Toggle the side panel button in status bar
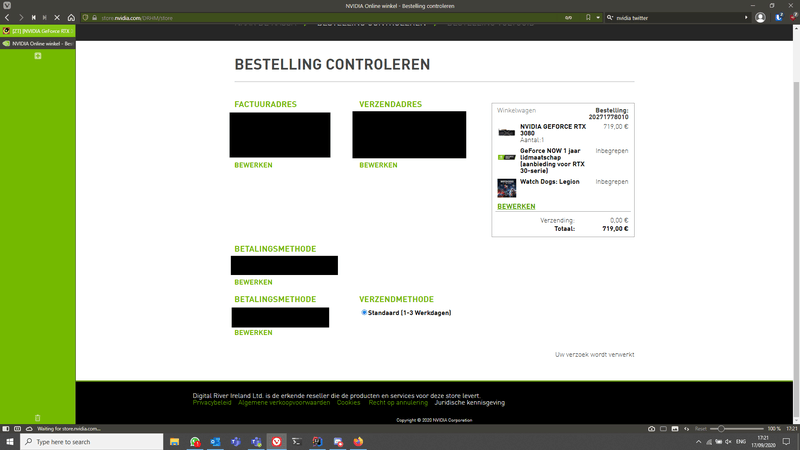This screenshot has height=450, width=800. [x=6, y=429]
